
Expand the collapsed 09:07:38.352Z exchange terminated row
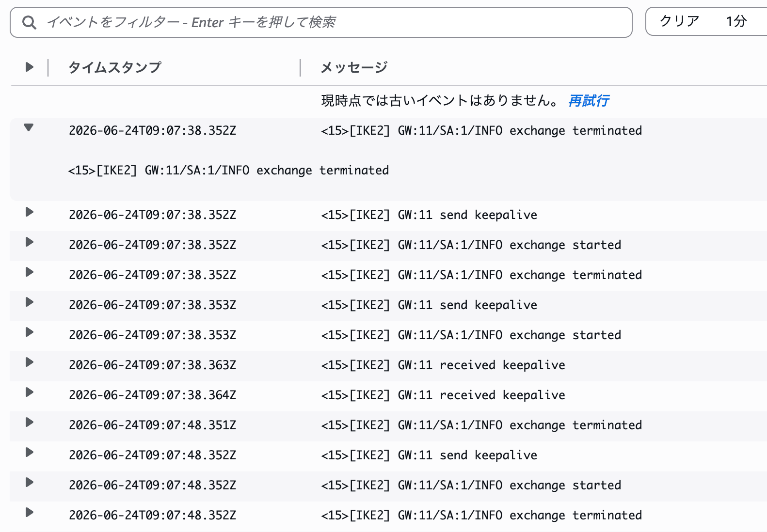click(x=29, y=272)
